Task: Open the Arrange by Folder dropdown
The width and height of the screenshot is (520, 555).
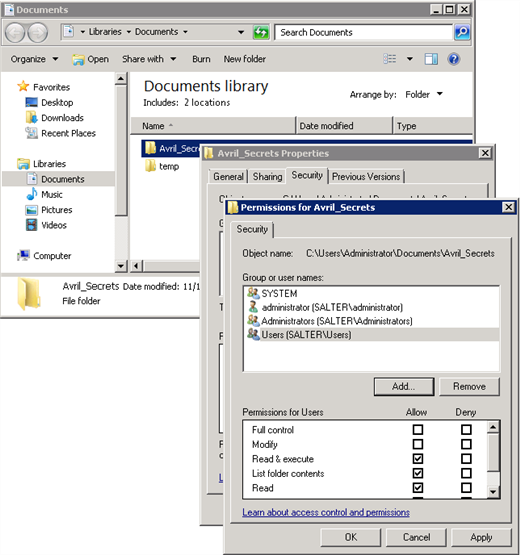Action: point(424,95)
